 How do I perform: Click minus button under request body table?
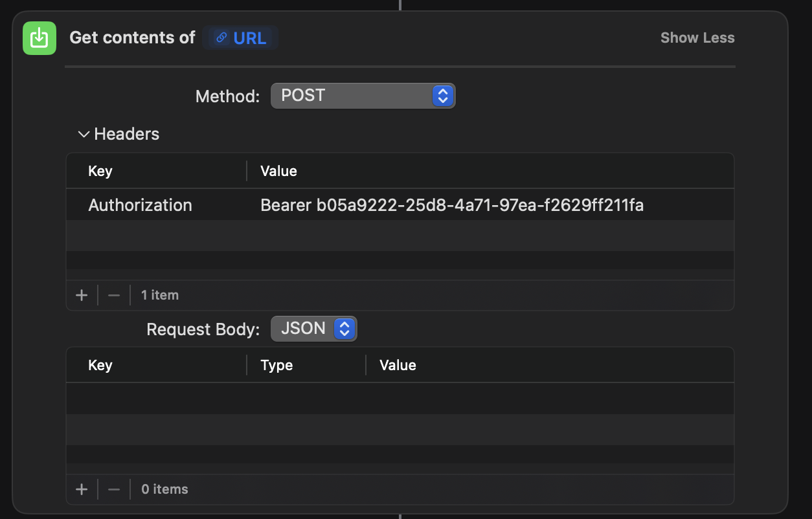pos(114,489)
